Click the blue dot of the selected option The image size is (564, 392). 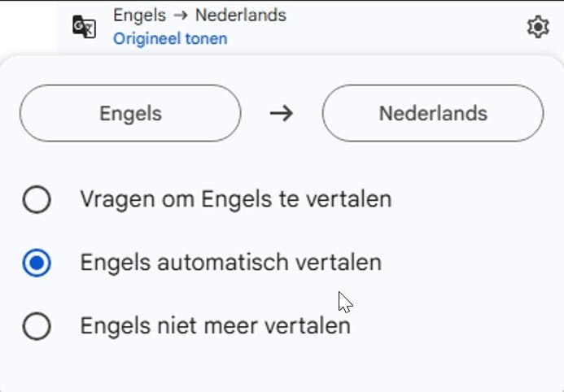(x=37, y=263)
